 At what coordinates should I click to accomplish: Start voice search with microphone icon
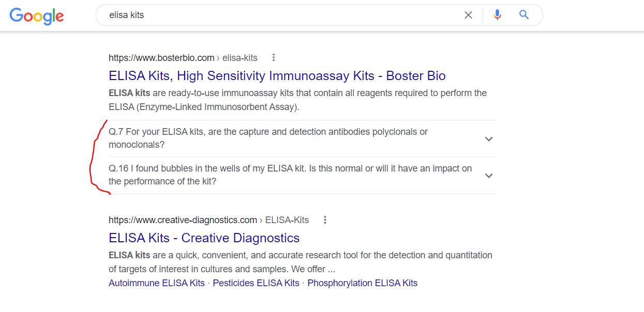click(497, 15)
